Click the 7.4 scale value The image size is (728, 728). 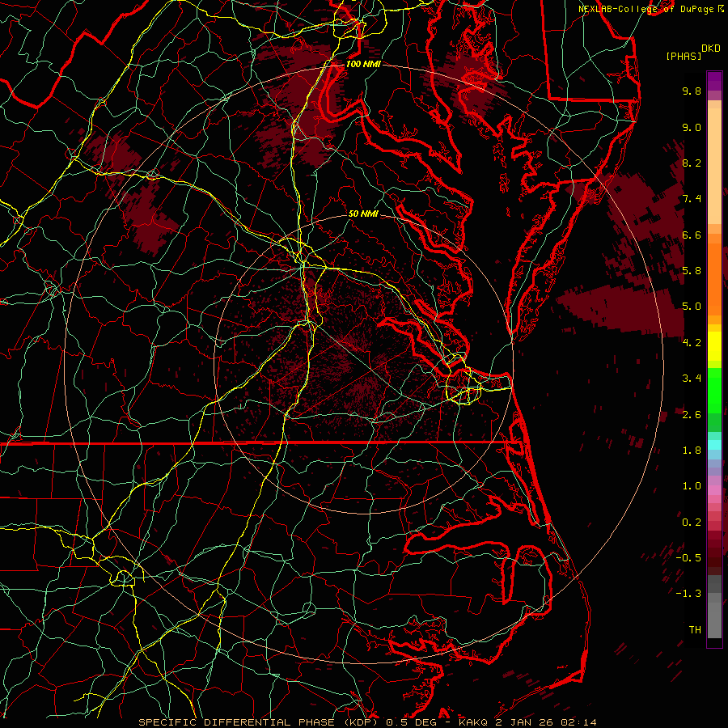pyautogui.click(x=692, y=199)
